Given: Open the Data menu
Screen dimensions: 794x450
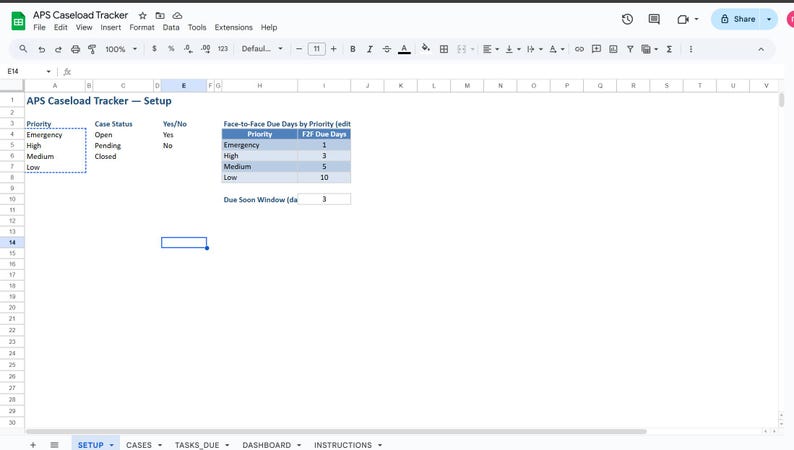Looking at the screenshot, I should point(171,27).
